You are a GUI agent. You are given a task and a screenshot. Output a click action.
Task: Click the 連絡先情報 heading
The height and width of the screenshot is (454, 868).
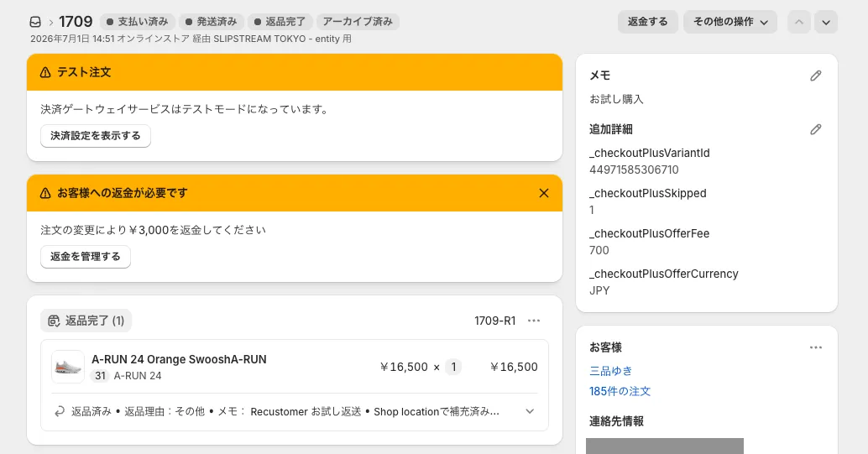click(x=616, y=421)
